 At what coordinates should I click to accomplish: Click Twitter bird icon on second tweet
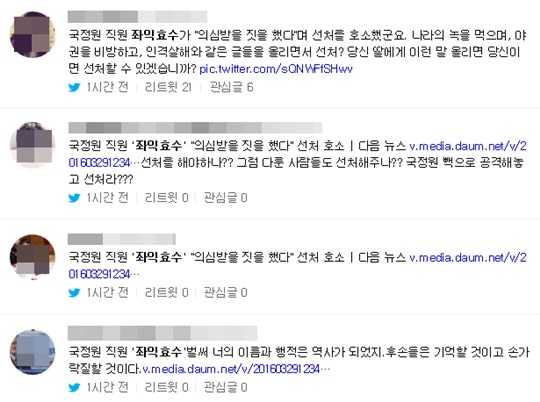click(x=74, y=198)
